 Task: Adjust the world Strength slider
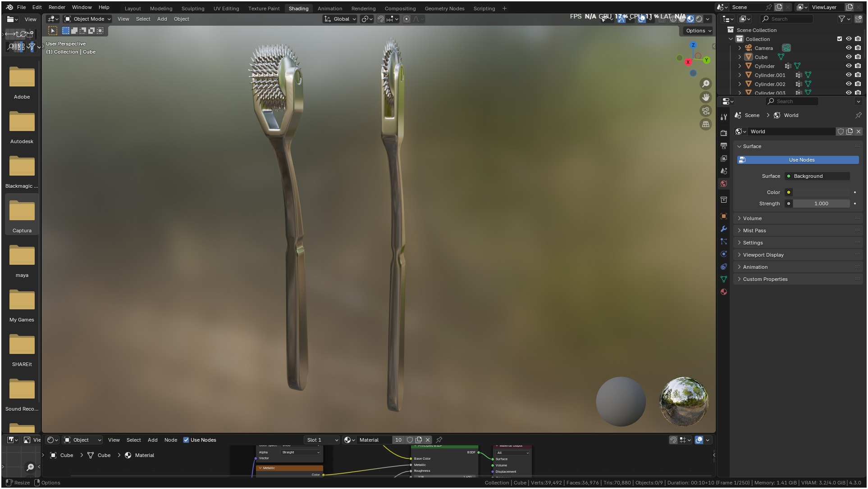coord(821,204)
